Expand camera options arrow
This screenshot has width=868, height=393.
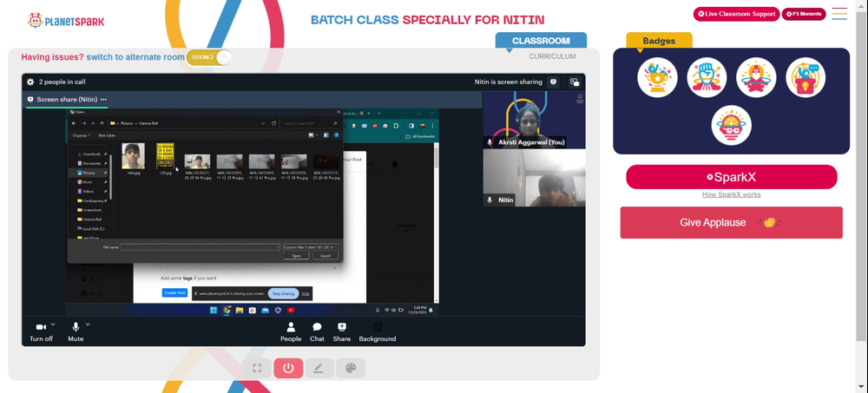(54, 324)
